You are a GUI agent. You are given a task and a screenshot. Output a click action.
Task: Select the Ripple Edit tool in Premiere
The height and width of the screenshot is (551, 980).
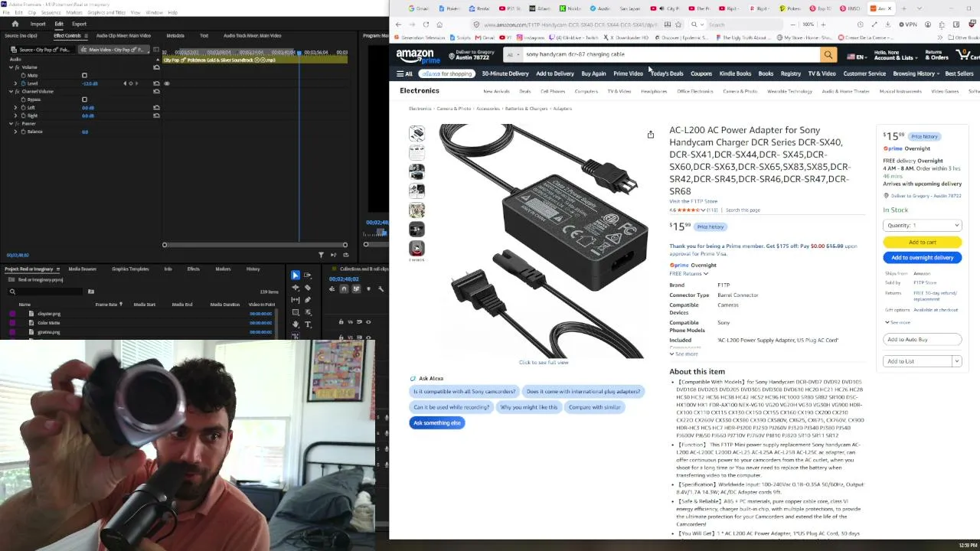(296, 288)
